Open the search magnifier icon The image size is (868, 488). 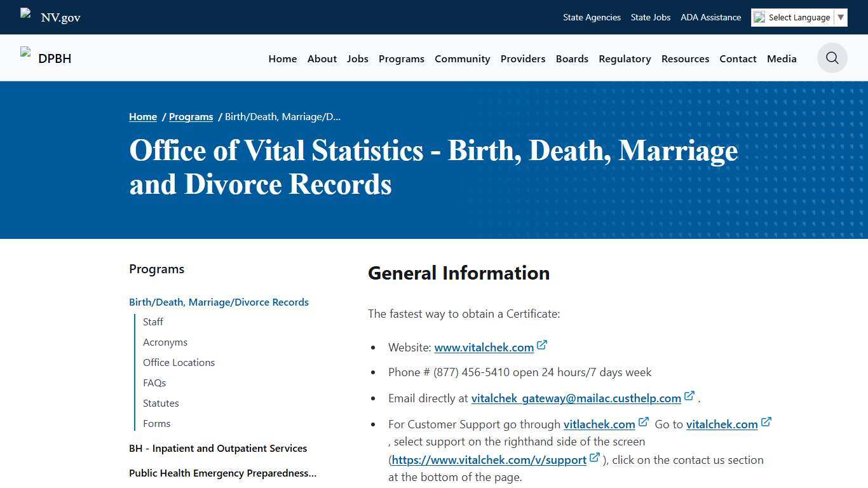[832, 58]
